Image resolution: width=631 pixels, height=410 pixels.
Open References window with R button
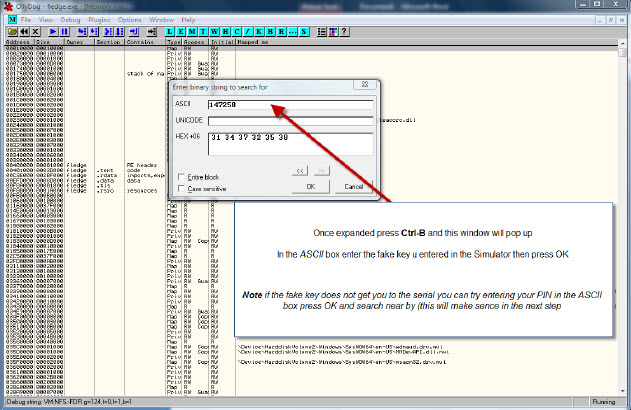coord(282,31)
